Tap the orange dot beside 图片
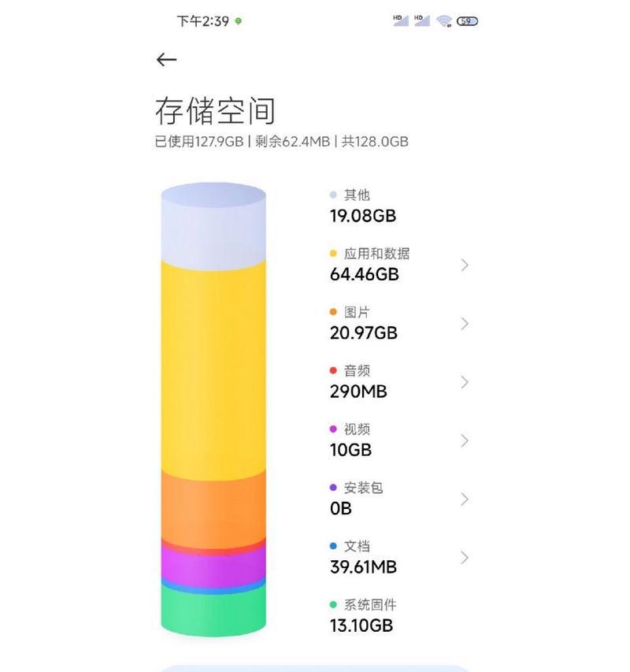630x672 pixels. click(x=333, y=312)
